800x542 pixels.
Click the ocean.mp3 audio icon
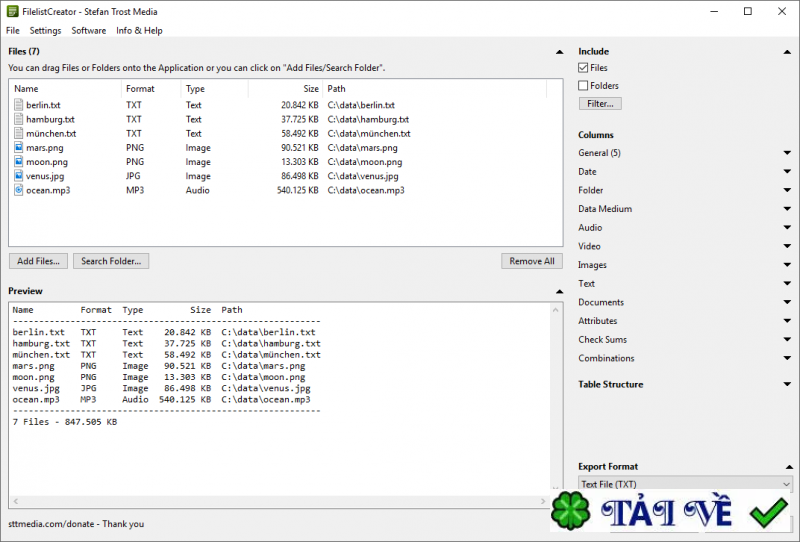[x=18, y=190]
